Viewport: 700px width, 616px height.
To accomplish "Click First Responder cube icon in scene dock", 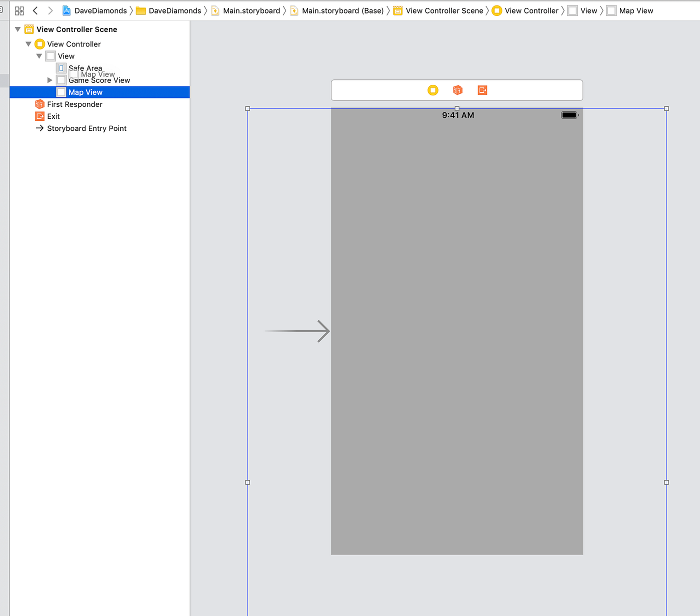I will 457,90.
